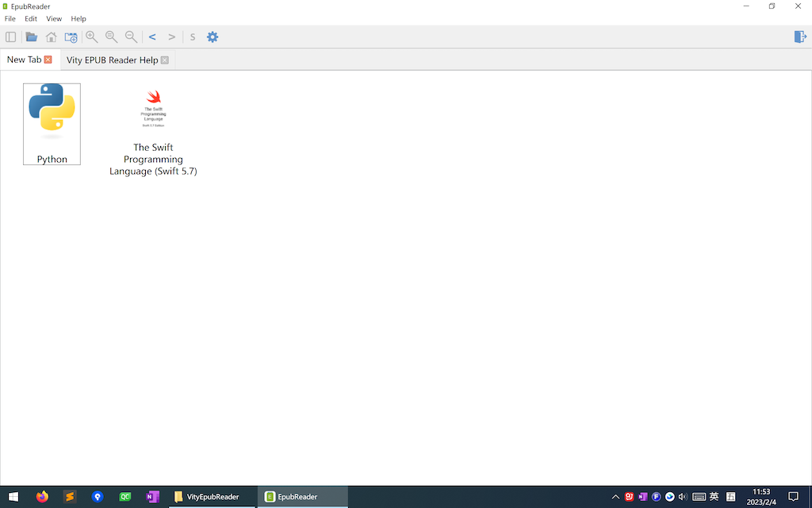Navigate forward using the right arrow

pos(171,37)
